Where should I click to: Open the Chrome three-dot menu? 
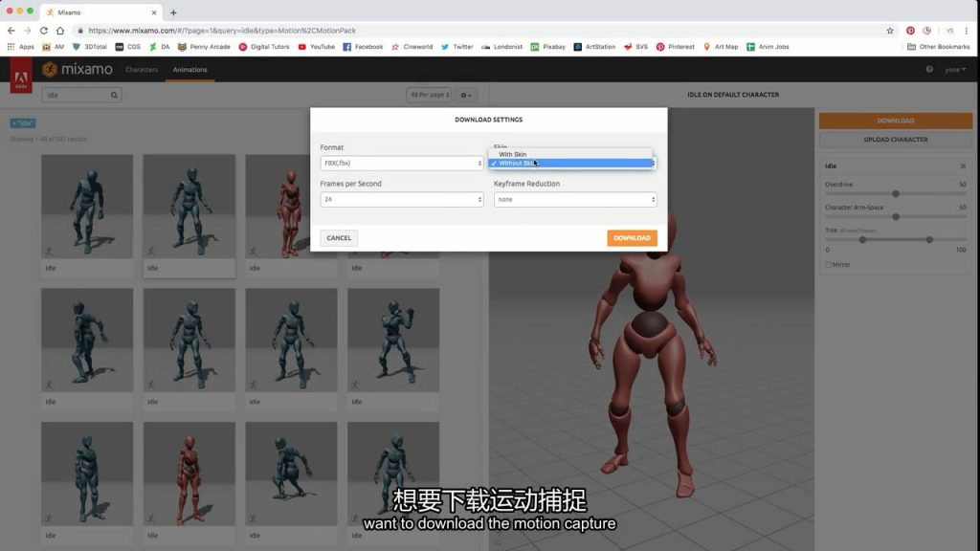[967, 31]
